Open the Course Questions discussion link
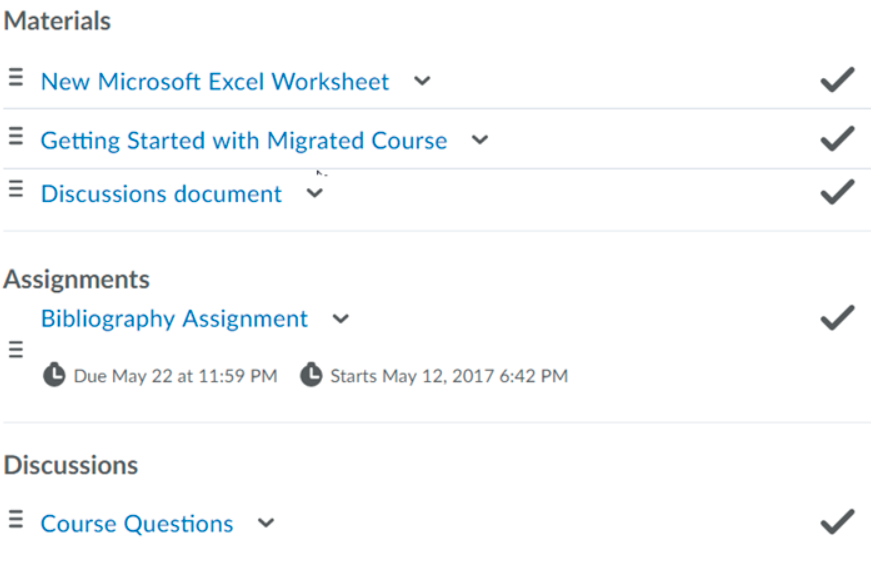The image size is (871, 562). pyautogui.click(x=137, y=524)
